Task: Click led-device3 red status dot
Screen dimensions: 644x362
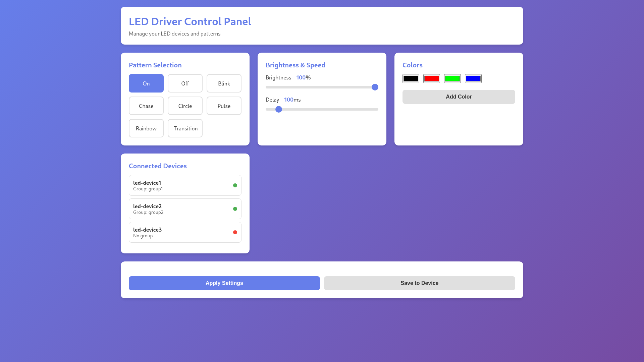Action: [x=235, y=232]
